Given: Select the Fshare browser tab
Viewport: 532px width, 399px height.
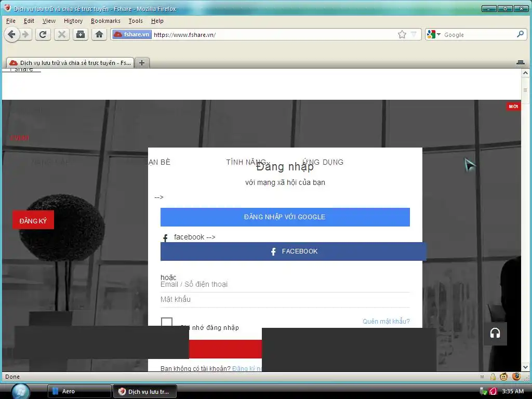Looking at the screenshot, I should 70,63.
